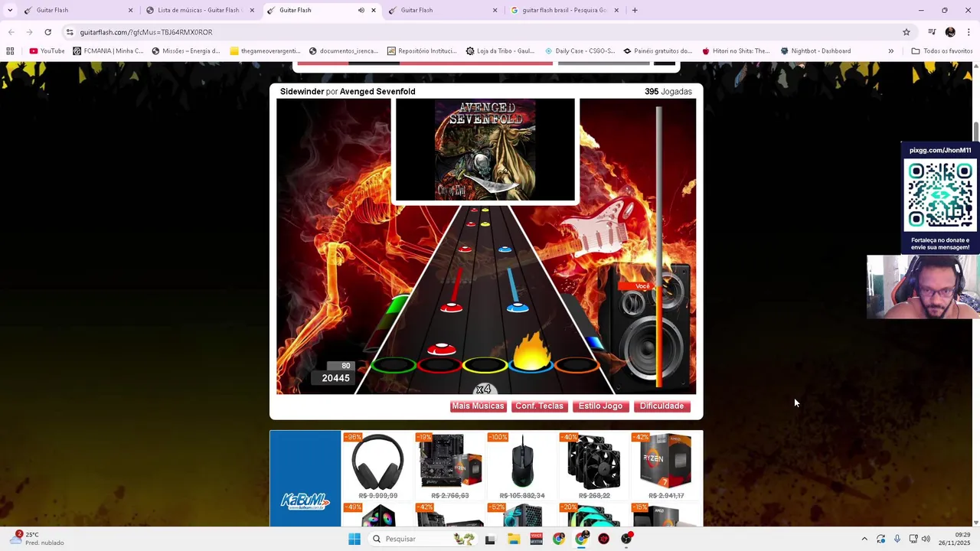Open the microphone tray icon
980x551 pixels.
(897, 539)
